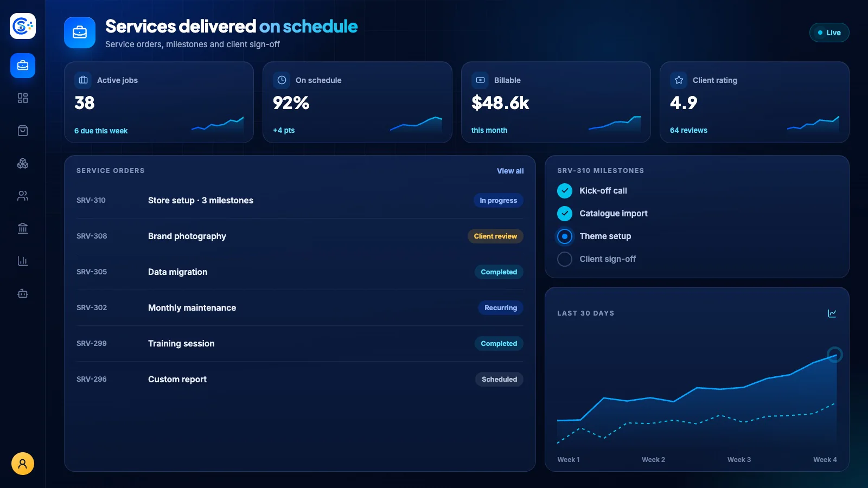Click order ID SRV-302
The height and width of the screenshot is (488, 868).
[x=92, y=307]
